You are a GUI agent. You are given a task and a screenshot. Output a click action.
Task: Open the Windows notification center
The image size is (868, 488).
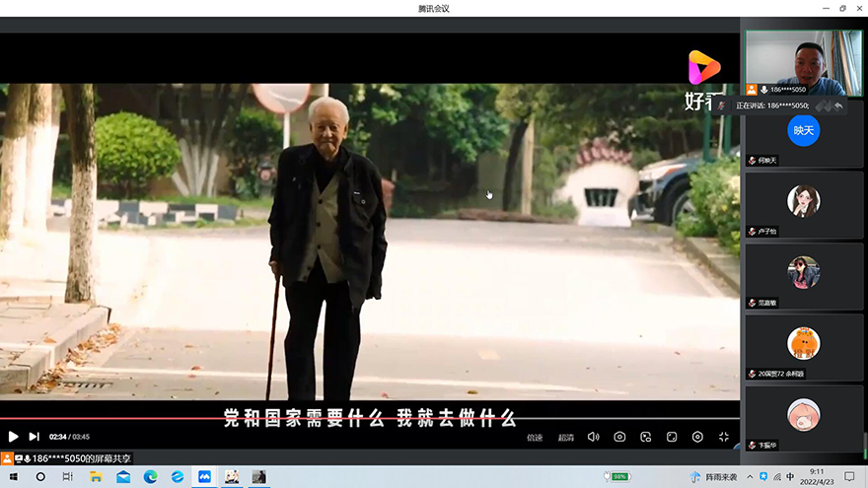point(849,476)
